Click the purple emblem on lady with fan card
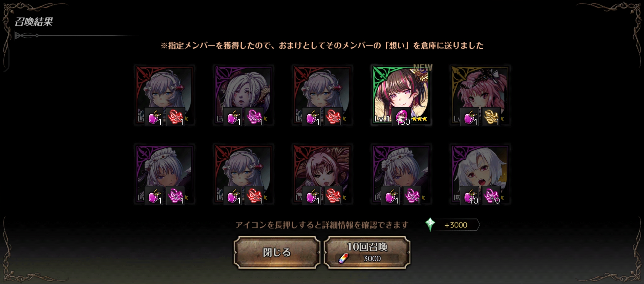 coord(254,117)
